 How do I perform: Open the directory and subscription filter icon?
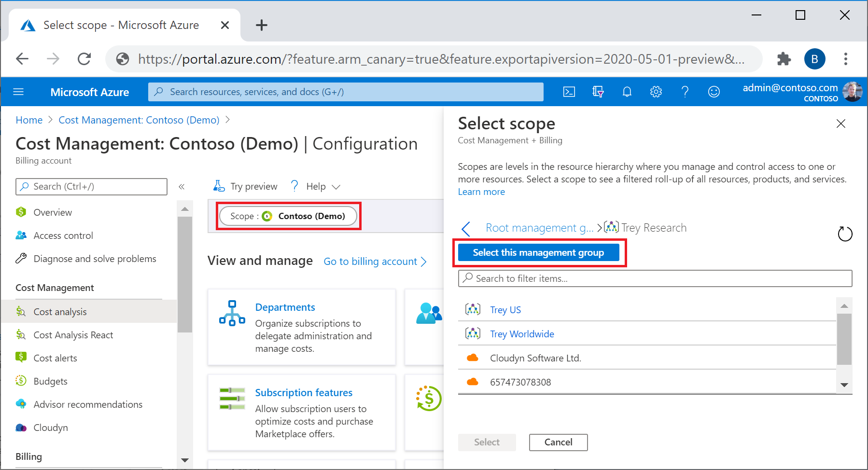[598, 92]
